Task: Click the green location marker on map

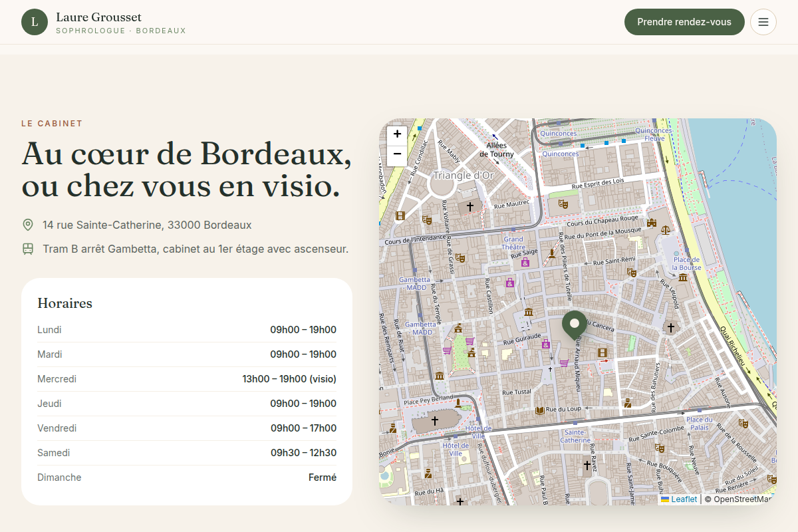Action: (575, 325)
